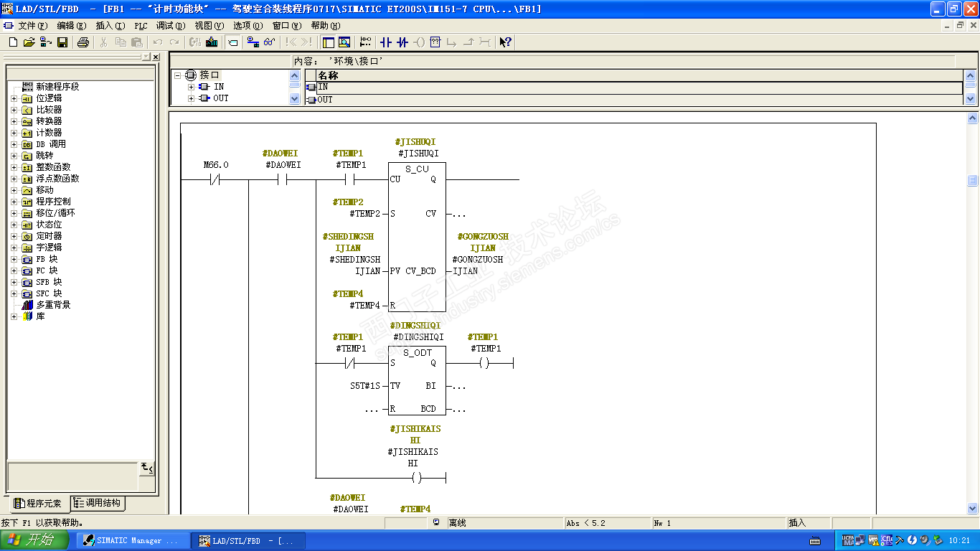The image size is (980, 551).
Task: Select the SFC 块 tree item
Action: 49,293
